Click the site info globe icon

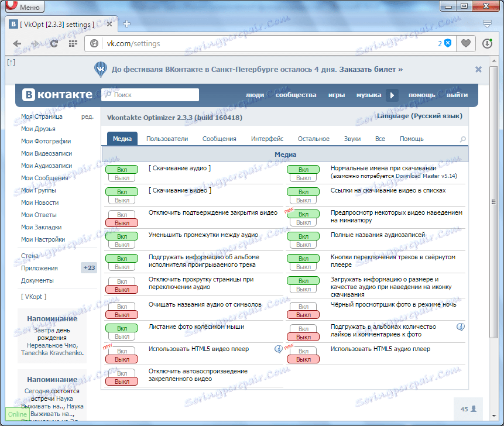click(x=94, y=43)
